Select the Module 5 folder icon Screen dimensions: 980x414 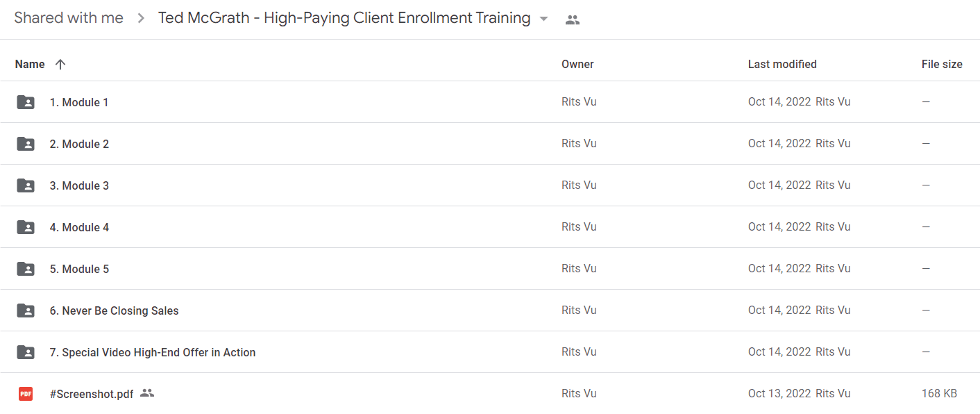pyautogui.click(x=26, y=269)
